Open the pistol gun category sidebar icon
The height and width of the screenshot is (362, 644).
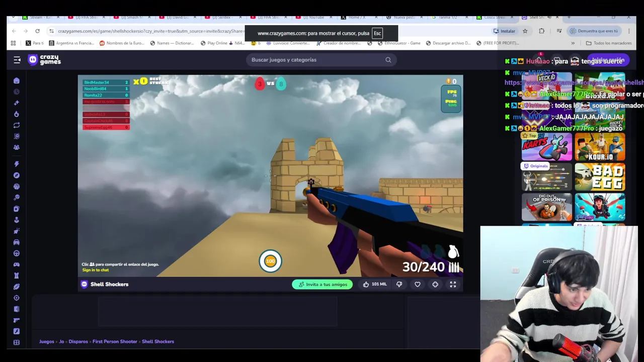(17, 320)
